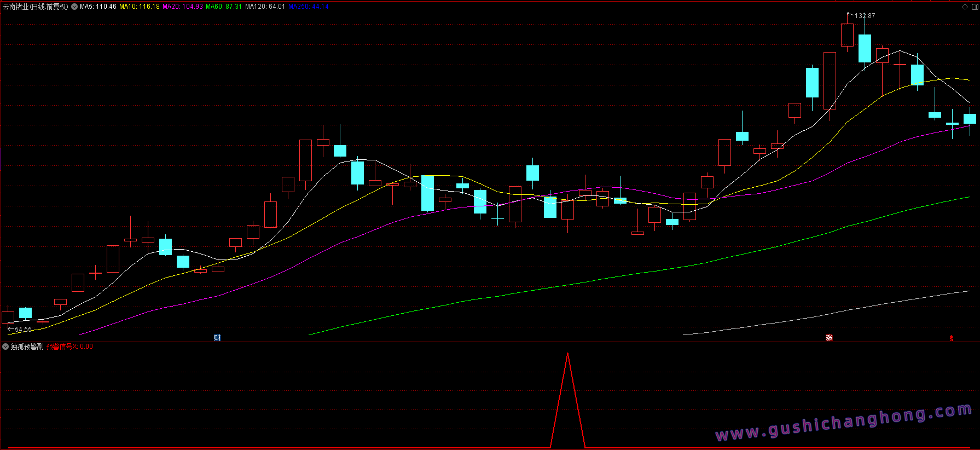Image resolution: width=980 pixels, height=450 pixels.
Task: Click the yellow MA10 label
Action: pyautogui.click(x=140, y=7)
